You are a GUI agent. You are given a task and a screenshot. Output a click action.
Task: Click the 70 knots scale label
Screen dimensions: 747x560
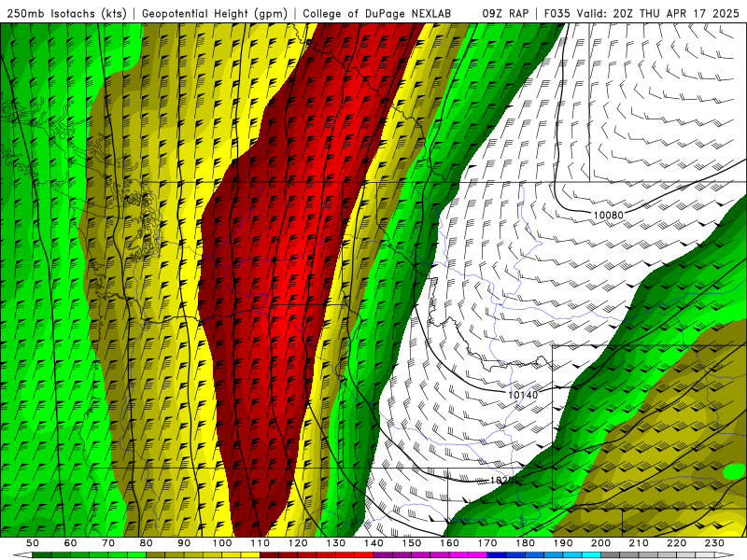coord(108,543)
